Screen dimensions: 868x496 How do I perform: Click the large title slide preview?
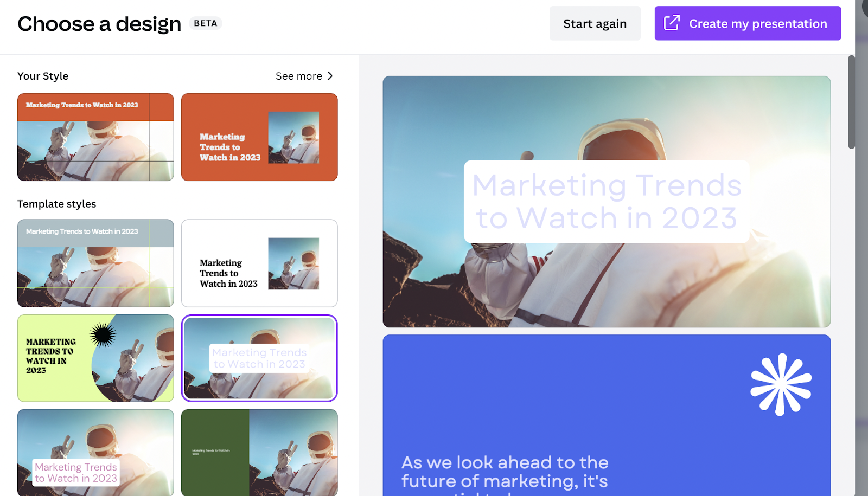pos(607,202)
